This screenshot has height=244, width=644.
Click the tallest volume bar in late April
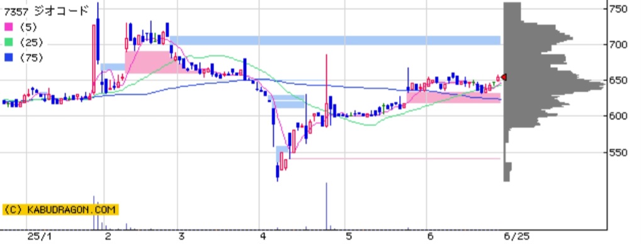327,206
